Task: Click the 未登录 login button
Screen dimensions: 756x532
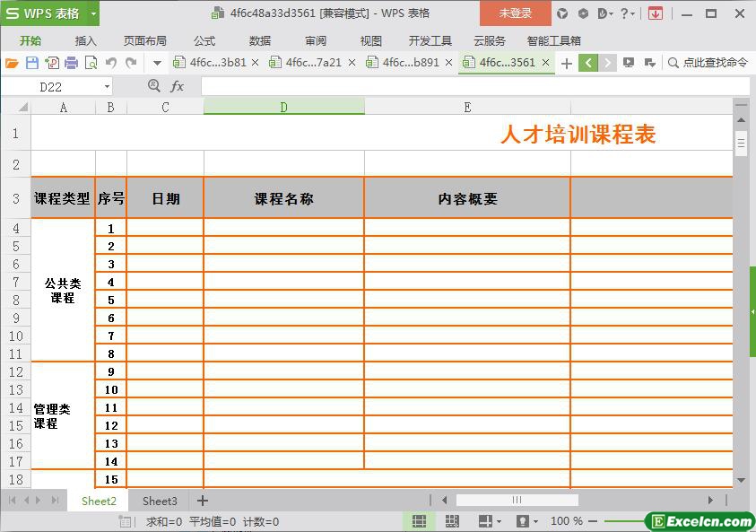Action: pyautogui.click(x=515, y=13)
